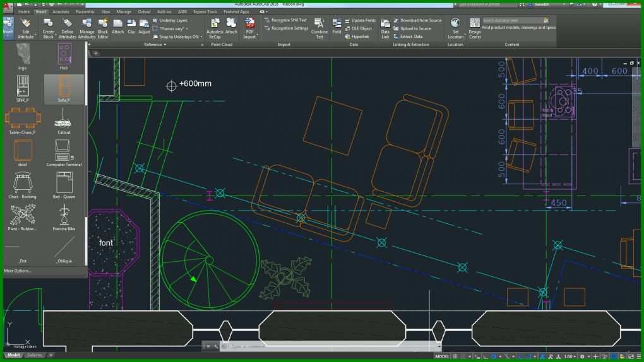The height and width of the screenshot is (362, 644).
Task: Open the Define Attributes tool
Action: [67, 29]
